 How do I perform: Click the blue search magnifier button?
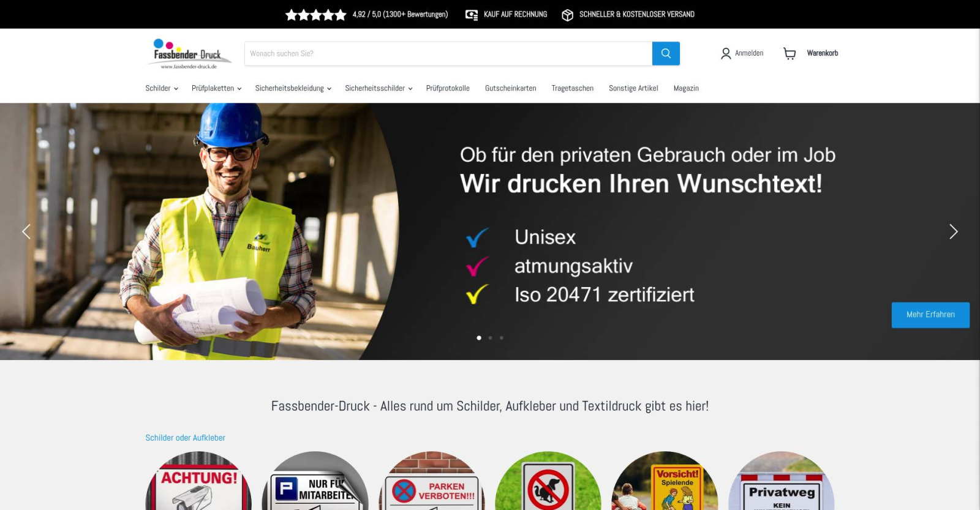click(666, 53)
